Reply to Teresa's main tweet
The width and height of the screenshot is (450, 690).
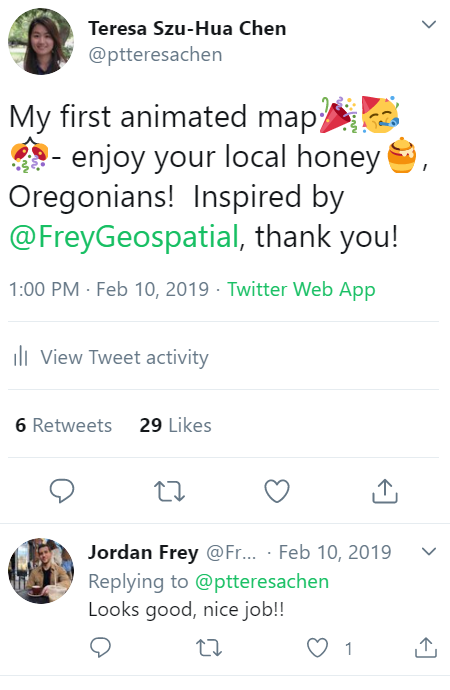(62, 491)
